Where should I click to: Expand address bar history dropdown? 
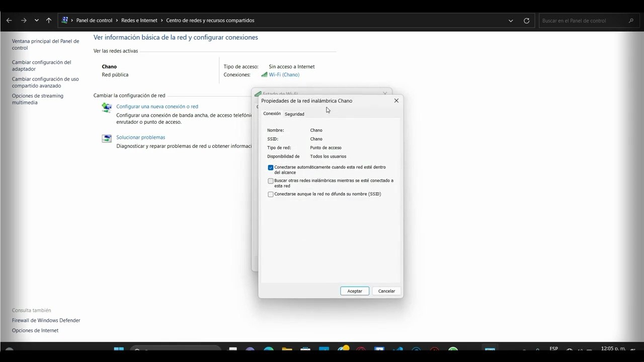pos(511,21)
